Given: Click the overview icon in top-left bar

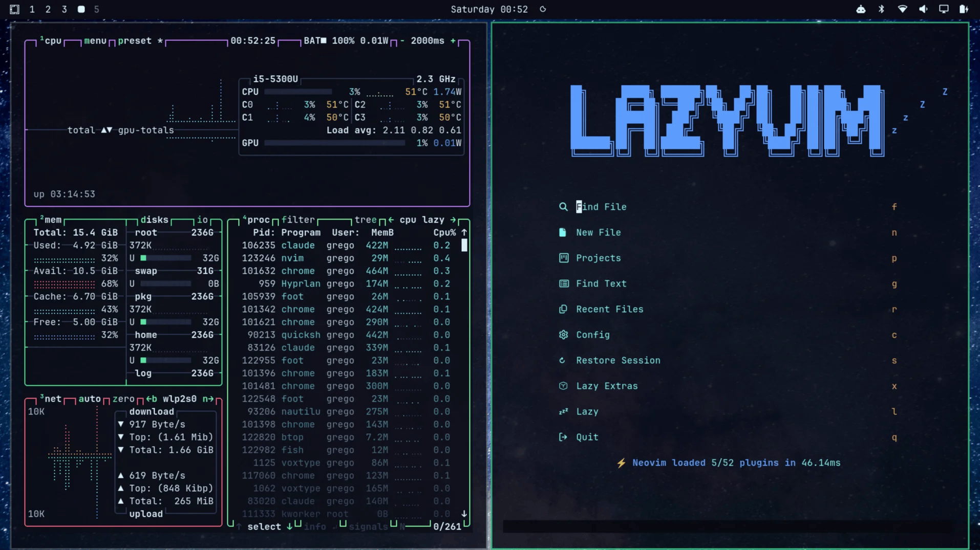Looking at the screenshot, I should [x=14, y=9].
